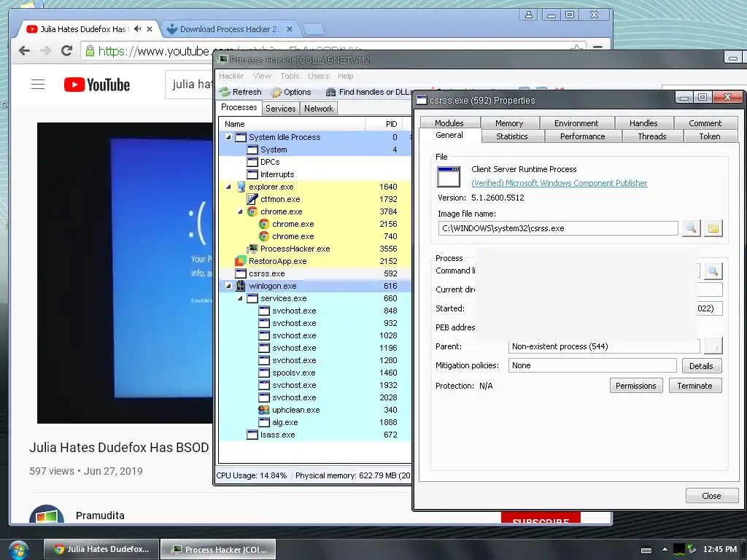Click Pramudita channel avatar
The image size is (747, 560).
(47, 516)
